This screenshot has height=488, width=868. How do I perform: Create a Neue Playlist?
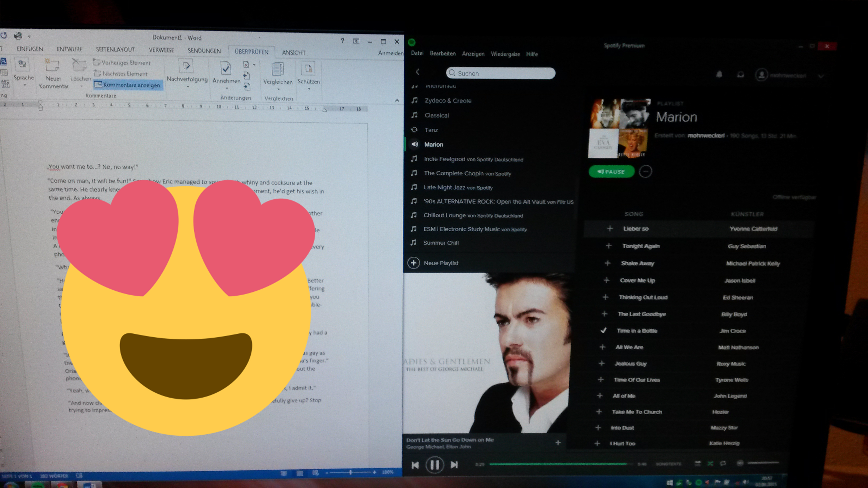pos(433,263)
